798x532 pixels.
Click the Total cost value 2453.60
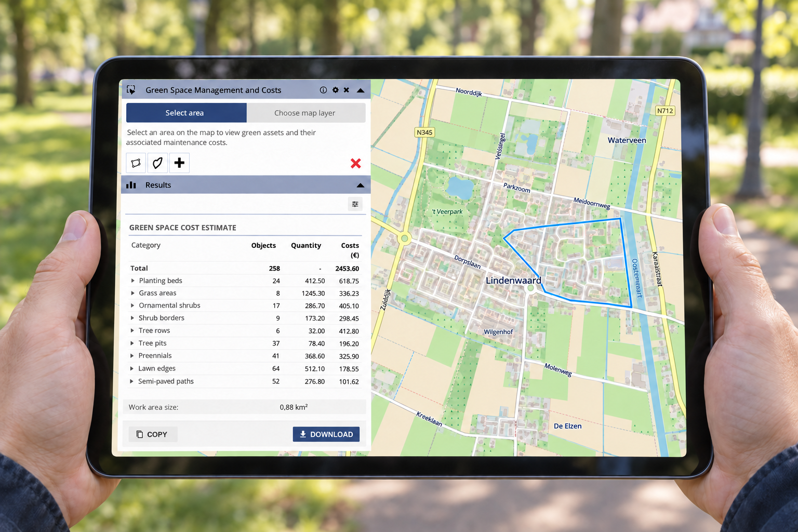pos(347,269)
